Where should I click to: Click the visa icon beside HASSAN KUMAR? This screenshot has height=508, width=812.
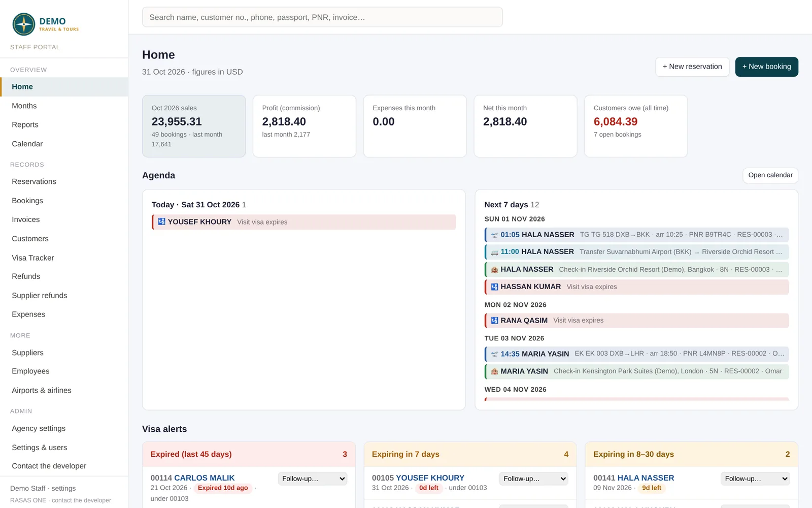[494, 287]
